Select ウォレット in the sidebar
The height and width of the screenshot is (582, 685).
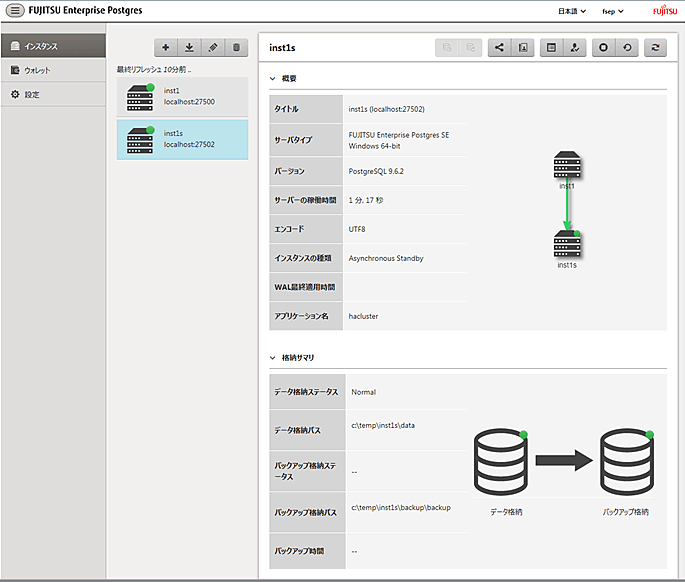pos(53,70)
